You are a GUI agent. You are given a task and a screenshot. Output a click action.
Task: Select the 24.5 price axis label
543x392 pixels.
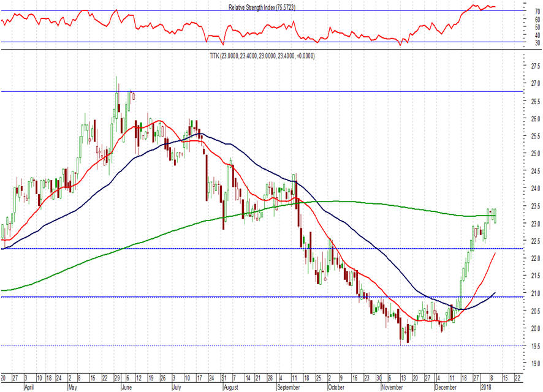(536, 171)
